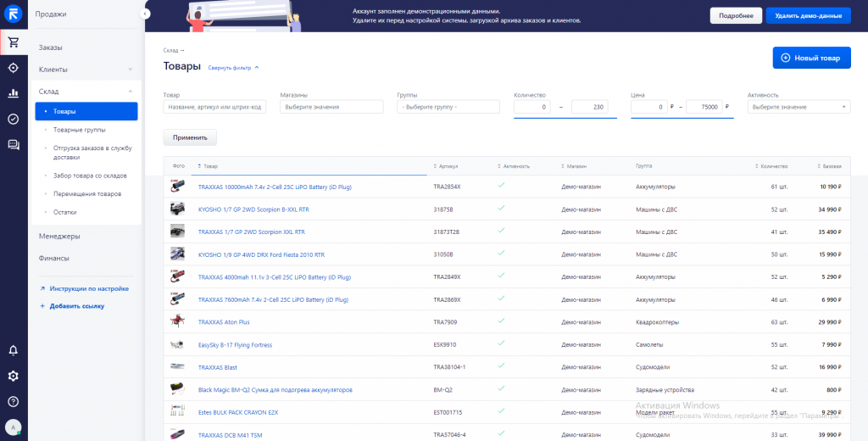Click the help question mark icon

click(x=13, y=401)
